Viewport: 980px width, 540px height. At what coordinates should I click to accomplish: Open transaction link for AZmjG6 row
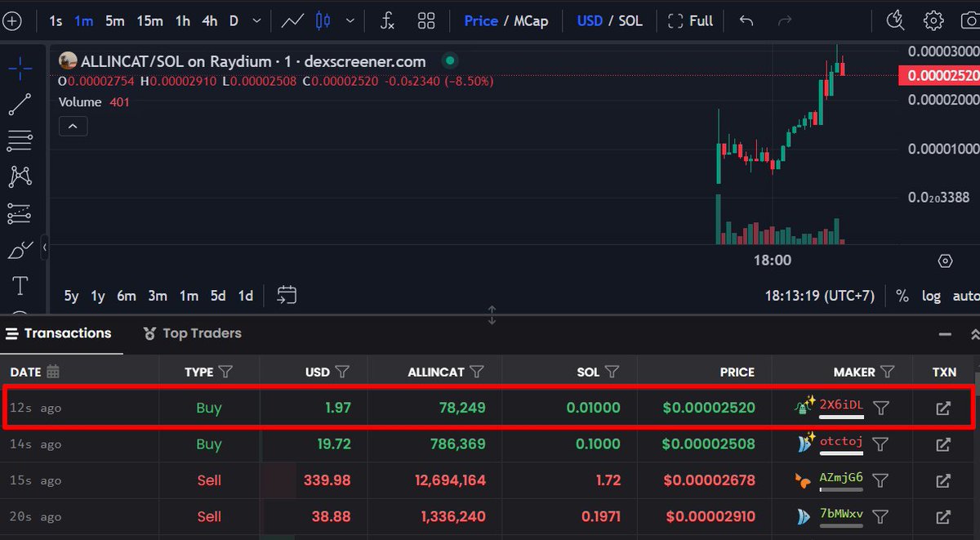click(x=943, y=480)
